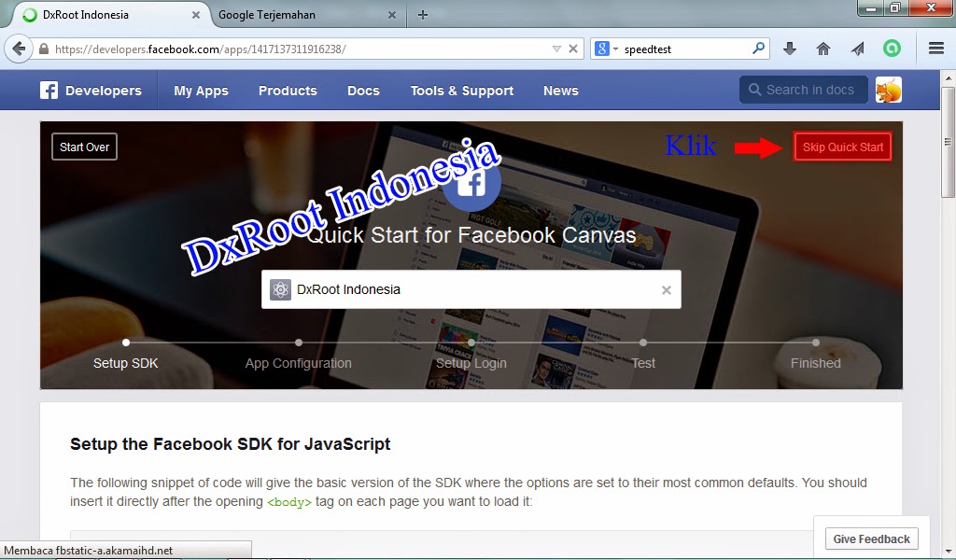Open the News menu item

(x=561, y=91)
